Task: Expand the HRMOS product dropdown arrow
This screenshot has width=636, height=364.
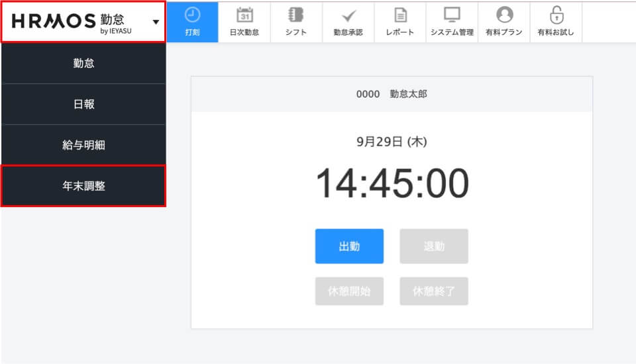Action: pyautogui.click(x=155, y=22)
